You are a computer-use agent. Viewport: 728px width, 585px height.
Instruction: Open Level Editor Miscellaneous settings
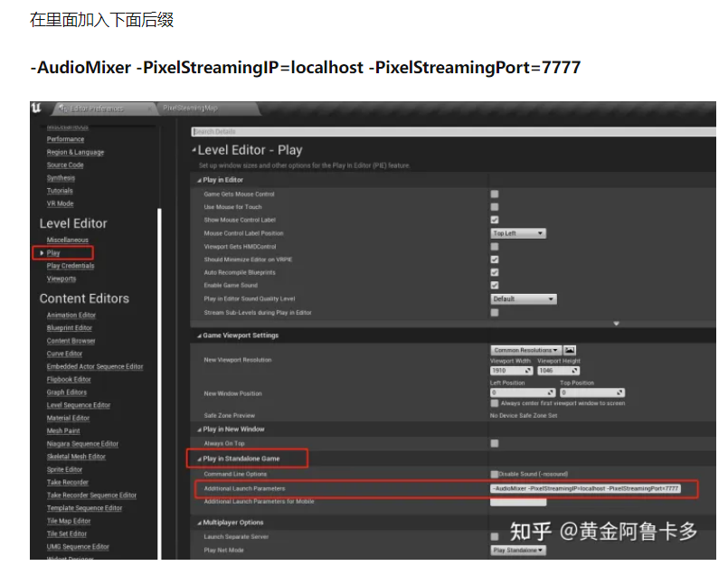coord(67,240)
